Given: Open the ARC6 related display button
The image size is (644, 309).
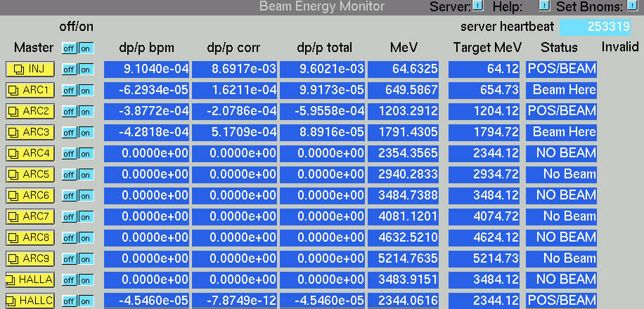Looking at the screenshot, I should (x=30, y=196).
